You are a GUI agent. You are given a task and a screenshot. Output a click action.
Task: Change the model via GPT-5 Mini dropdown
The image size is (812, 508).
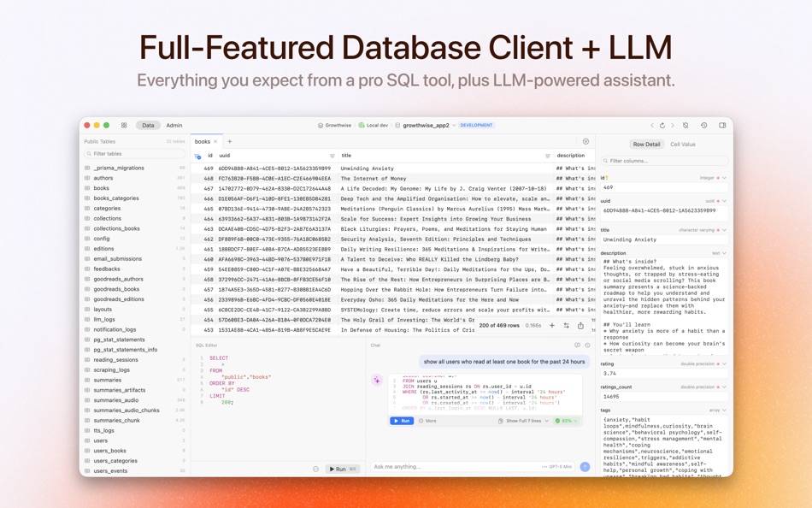click(x=562, y=467)
